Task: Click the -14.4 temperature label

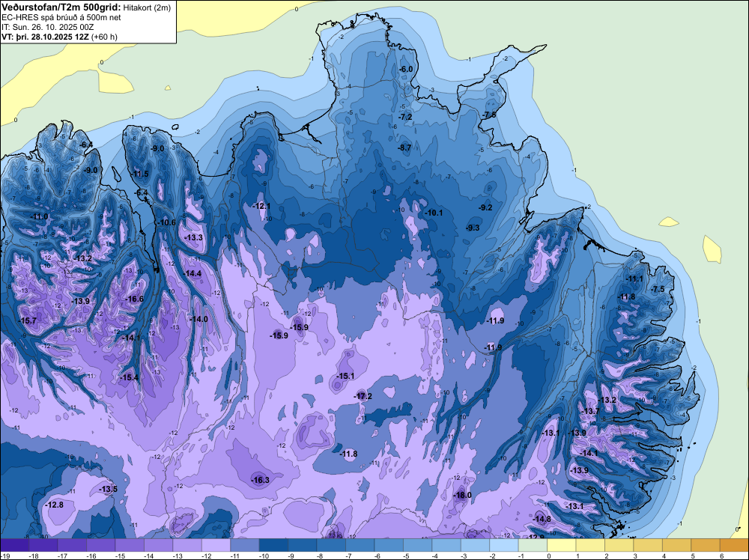Action: point(192,273)
